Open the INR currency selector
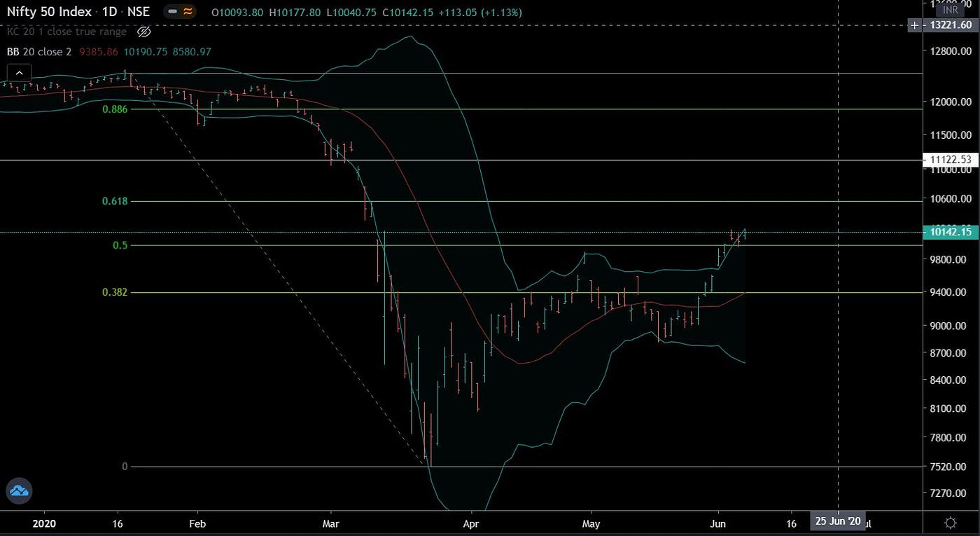Image resolution: width=980 pixels, height=536 pixels. [x=950, y=10]
